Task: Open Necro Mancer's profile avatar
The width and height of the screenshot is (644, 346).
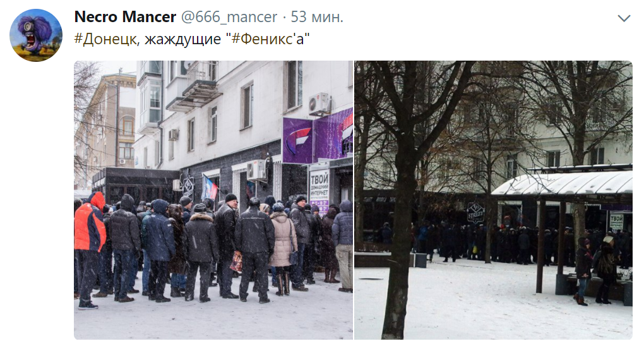Action: click(36, 35)
